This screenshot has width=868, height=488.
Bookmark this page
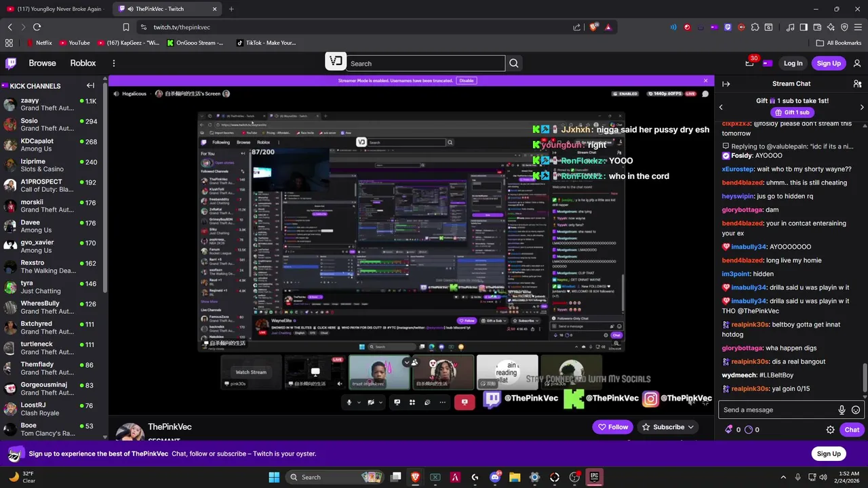tap(125, 27)
